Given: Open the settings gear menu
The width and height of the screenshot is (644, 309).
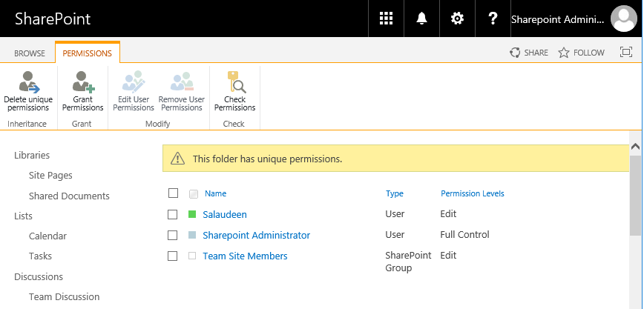Looking at the screenshot, I should coord(457,19).
